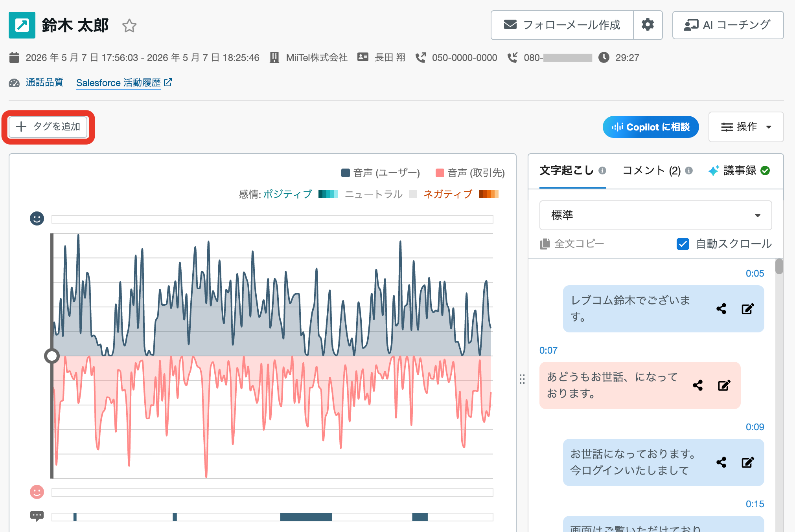The image size is (795, 532).
Task: Click the teal outbound call icon
Action: (22, 25)
